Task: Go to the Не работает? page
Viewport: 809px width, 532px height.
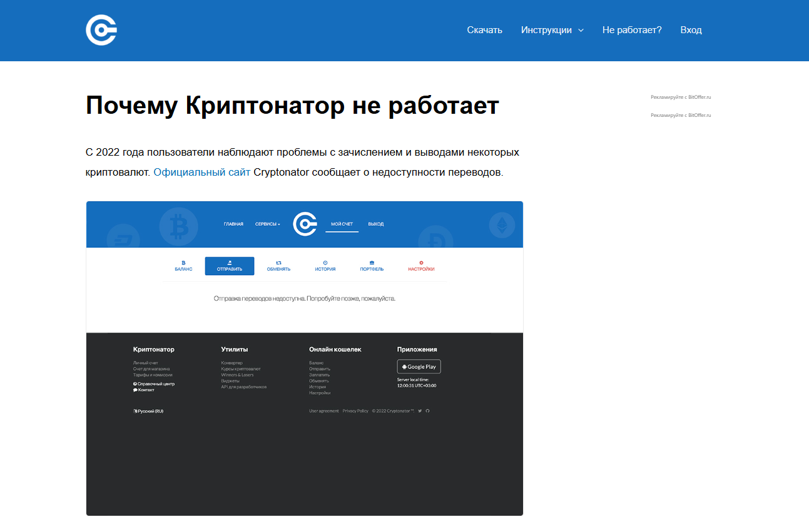Action: tap(632, 30)
